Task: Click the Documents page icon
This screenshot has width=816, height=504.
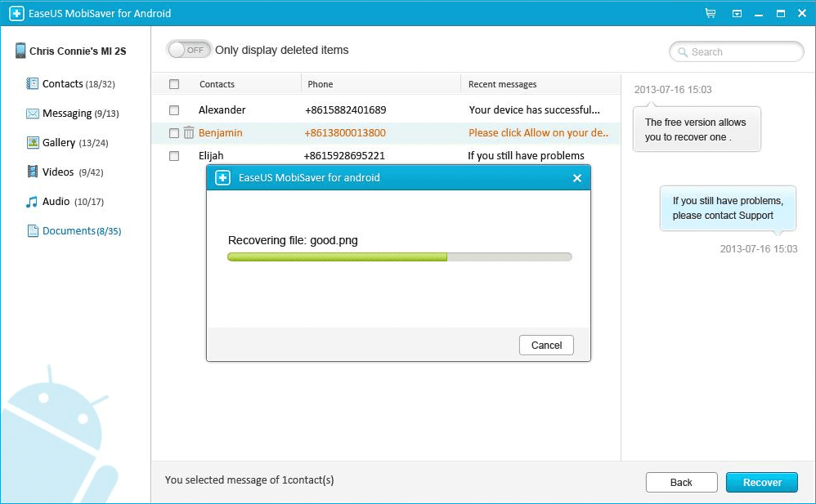Action: [x=33, y=231]
